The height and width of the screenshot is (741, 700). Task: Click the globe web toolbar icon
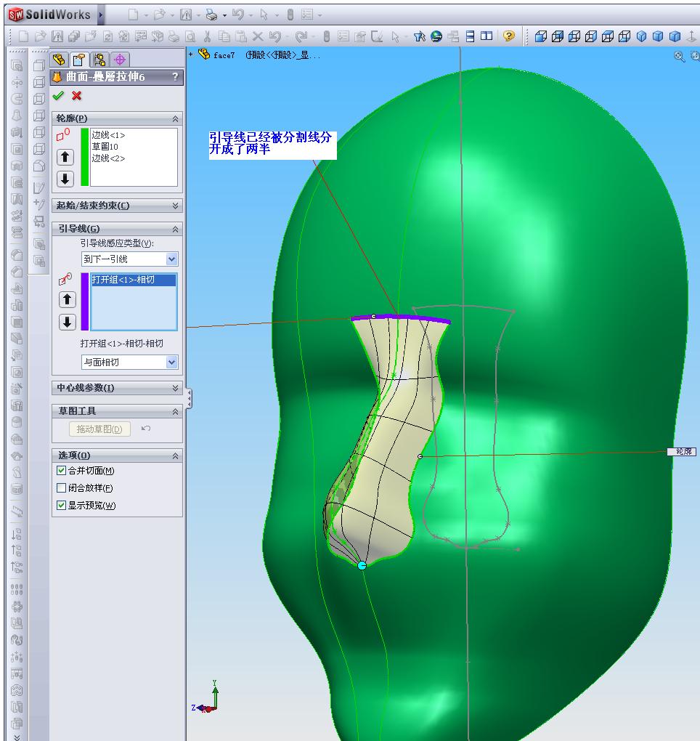(436, 36)
